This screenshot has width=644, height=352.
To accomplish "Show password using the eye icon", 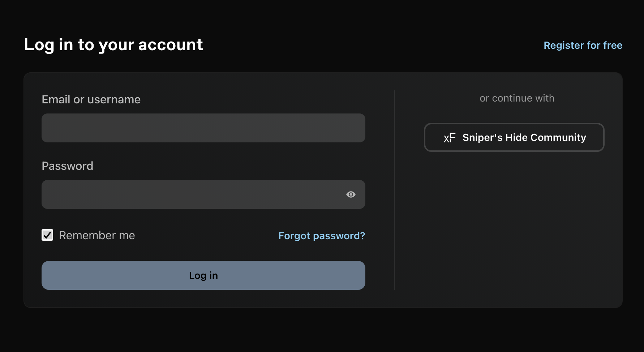I will 351,194.
